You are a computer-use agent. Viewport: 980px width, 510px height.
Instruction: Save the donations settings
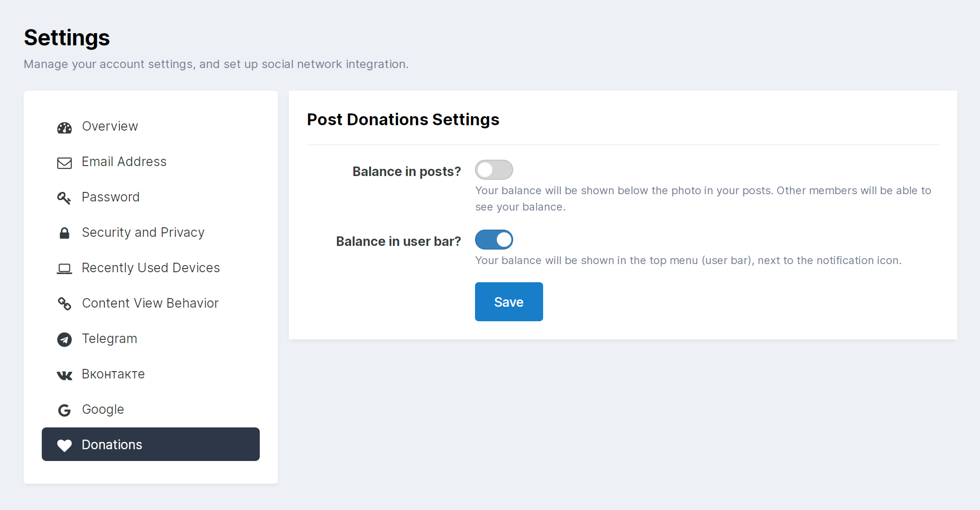click(x=509, y=302)
